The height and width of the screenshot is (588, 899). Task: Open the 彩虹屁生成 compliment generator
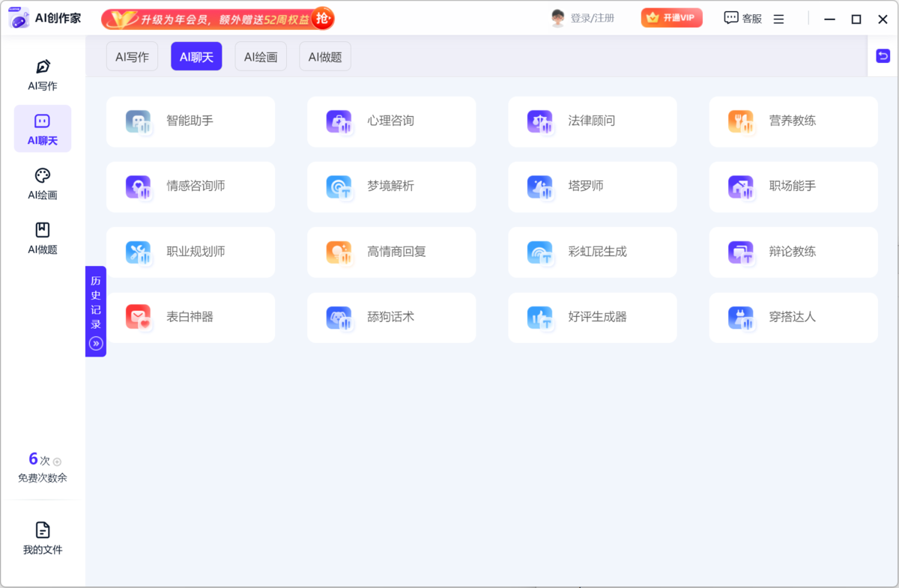592,252
